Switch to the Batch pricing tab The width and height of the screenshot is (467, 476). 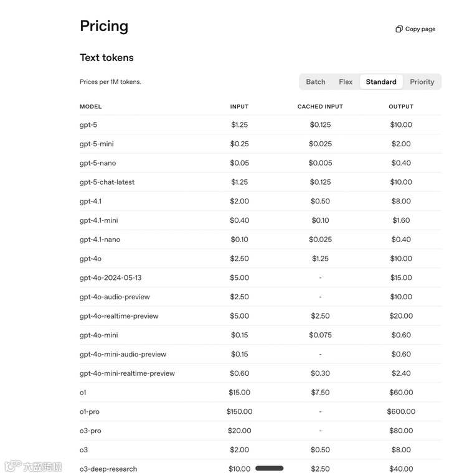[x=316, y=82]
